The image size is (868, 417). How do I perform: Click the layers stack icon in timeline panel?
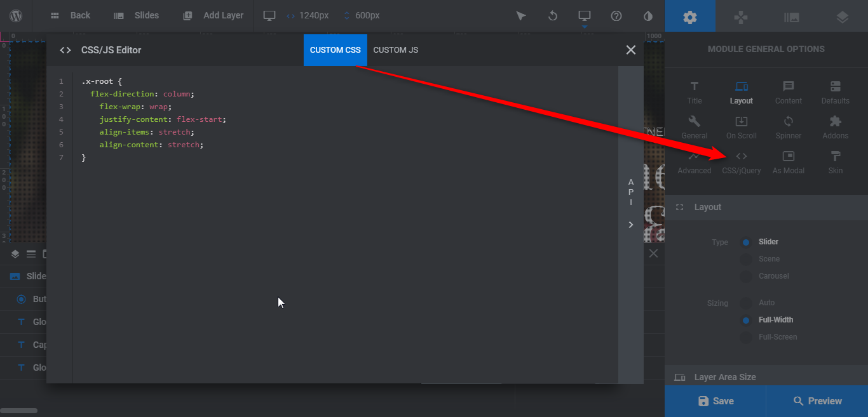pyautogui.click(x=15, y=254)
